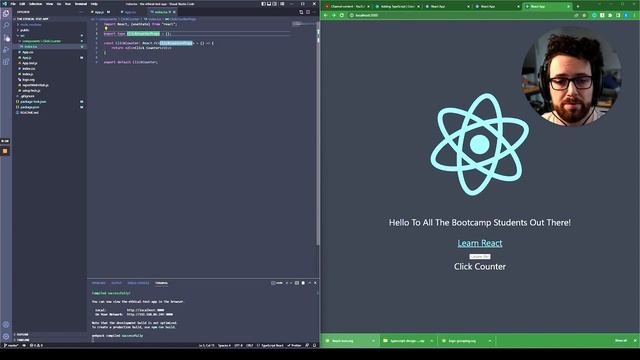Split the terminal using the split icon

coord(297,283)
